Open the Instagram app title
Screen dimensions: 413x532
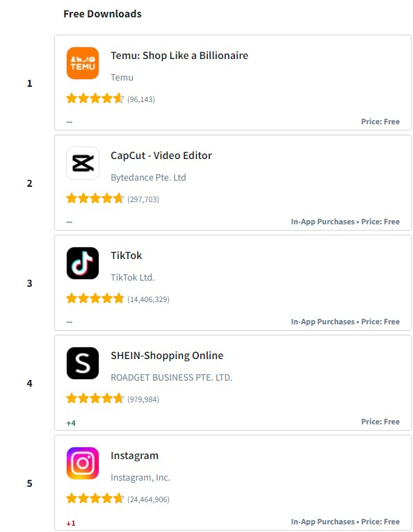tap(134, 456)
